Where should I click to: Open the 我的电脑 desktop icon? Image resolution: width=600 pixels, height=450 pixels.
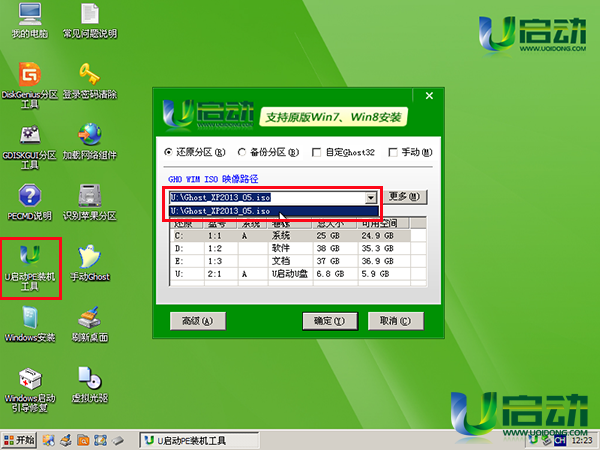(30, 20)
